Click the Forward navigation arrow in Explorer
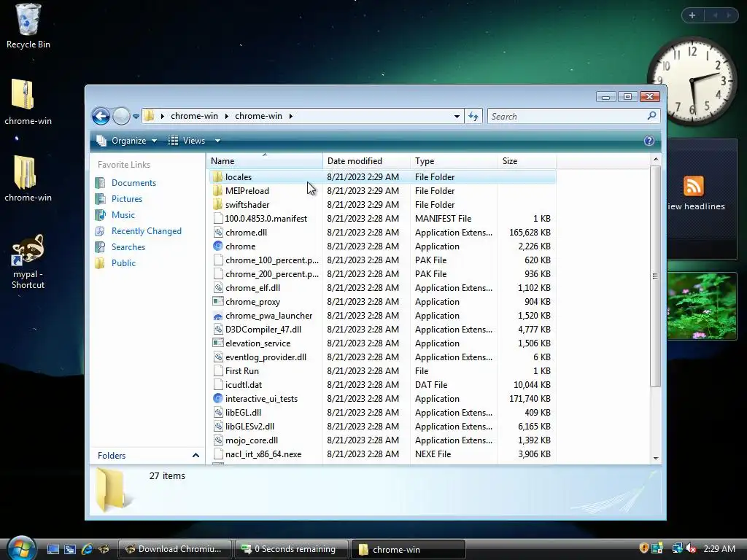The height and width of the screenshot is (560, 747). tap(121, 116)
